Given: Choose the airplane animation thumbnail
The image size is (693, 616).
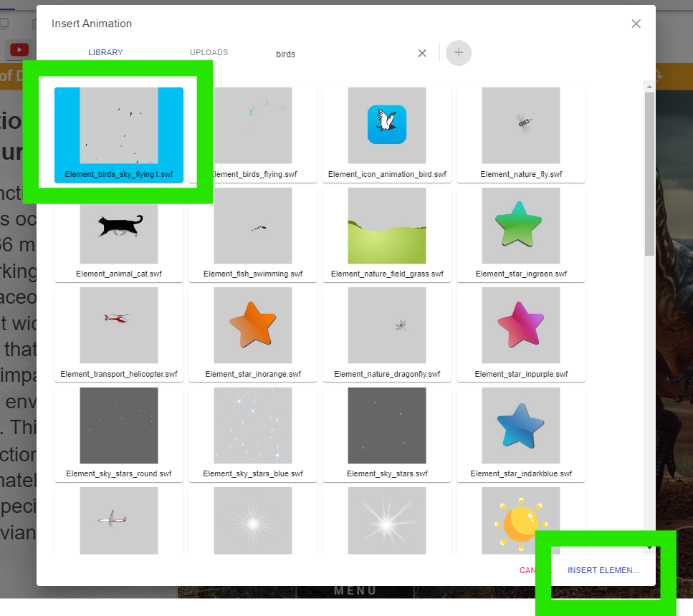Looking at the screenshot, I should (x=119, y=520).
